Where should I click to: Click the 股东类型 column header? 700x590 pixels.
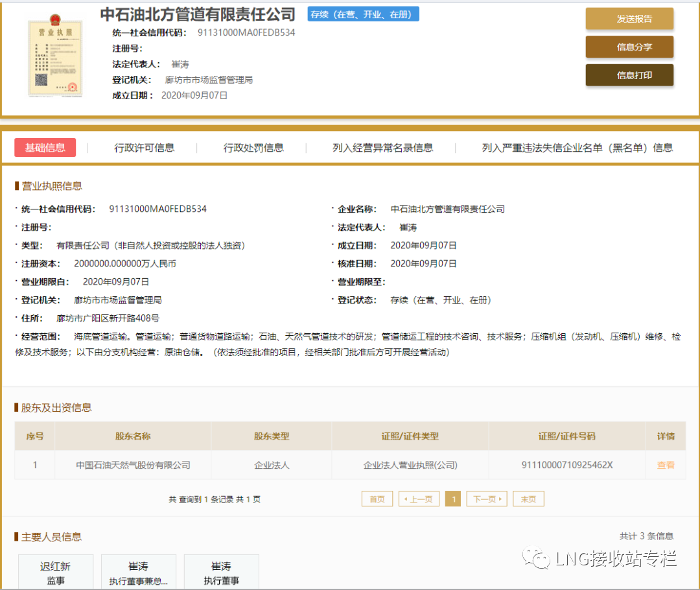point(272,436)
